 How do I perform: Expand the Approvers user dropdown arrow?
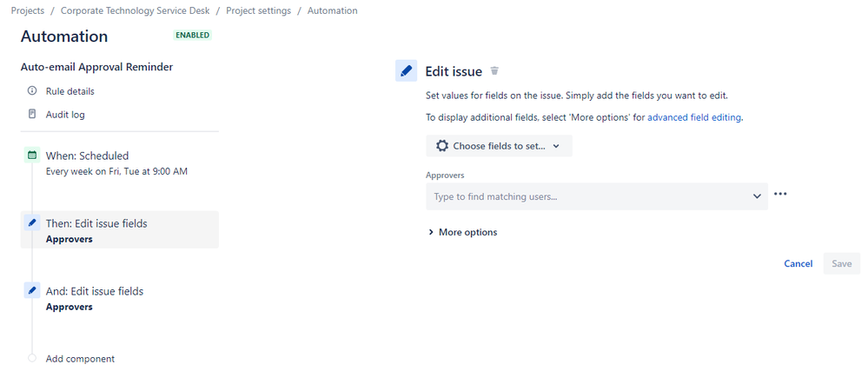coord(757,196)
